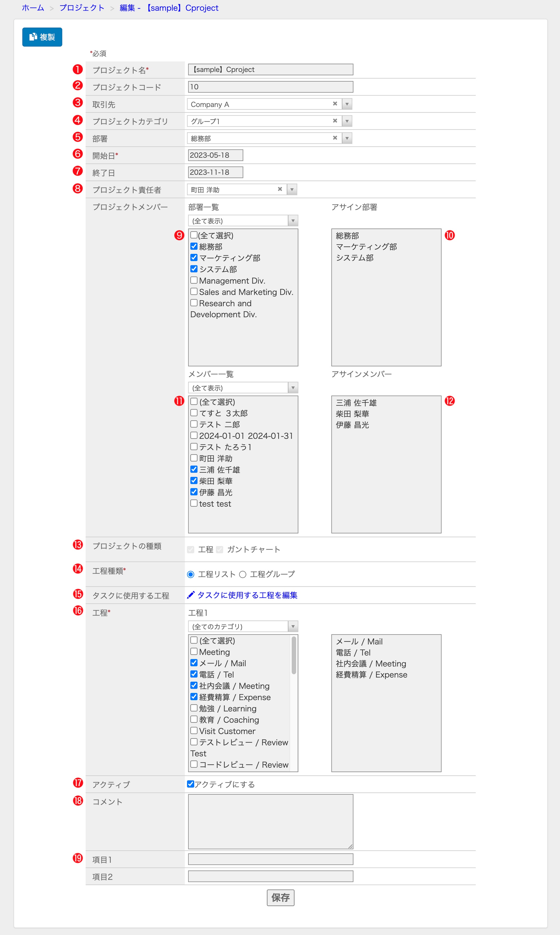Screen dimensions: 560x935
Task: Check the テストレビュー / Review Test checkbox
Action: coord(194,742)
